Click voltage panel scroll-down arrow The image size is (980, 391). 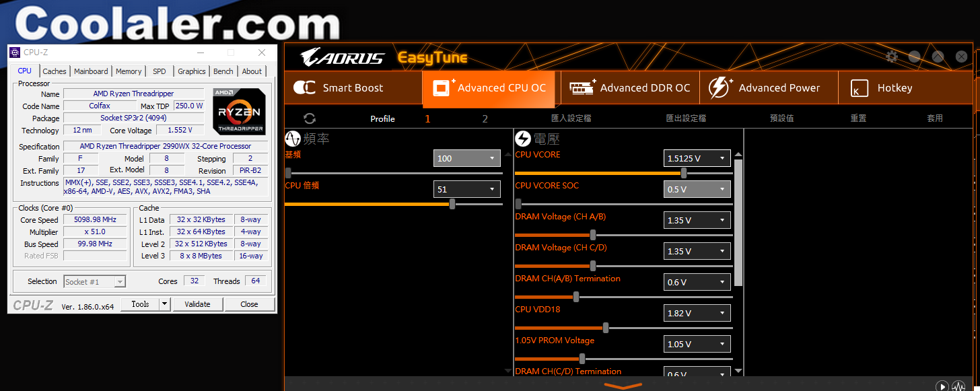pos(738,371)
